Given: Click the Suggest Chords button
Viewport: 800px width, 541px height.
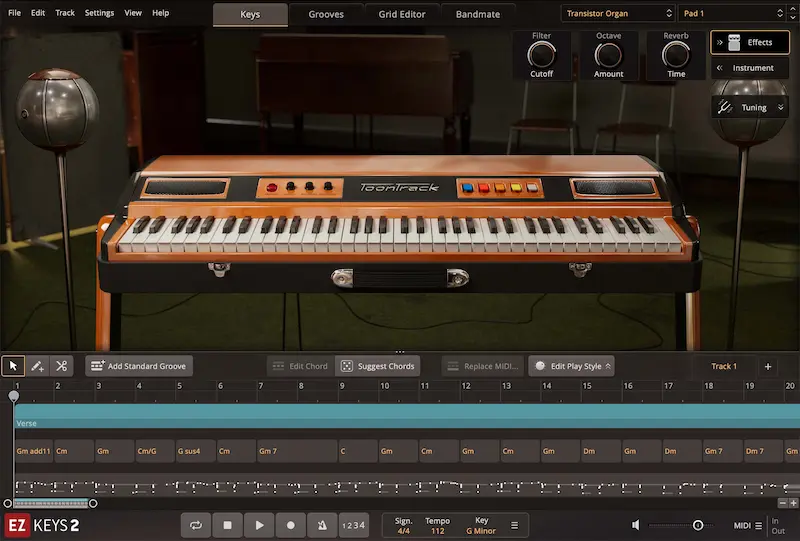Looking at the screenshot, I should tap(378, 366).
